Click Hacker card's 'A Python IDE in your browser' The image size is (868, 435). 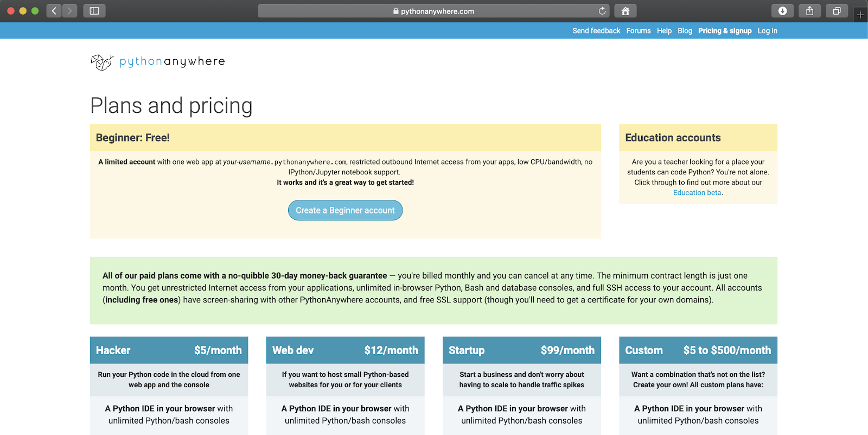pyautogui.click(x=160, y=408)
